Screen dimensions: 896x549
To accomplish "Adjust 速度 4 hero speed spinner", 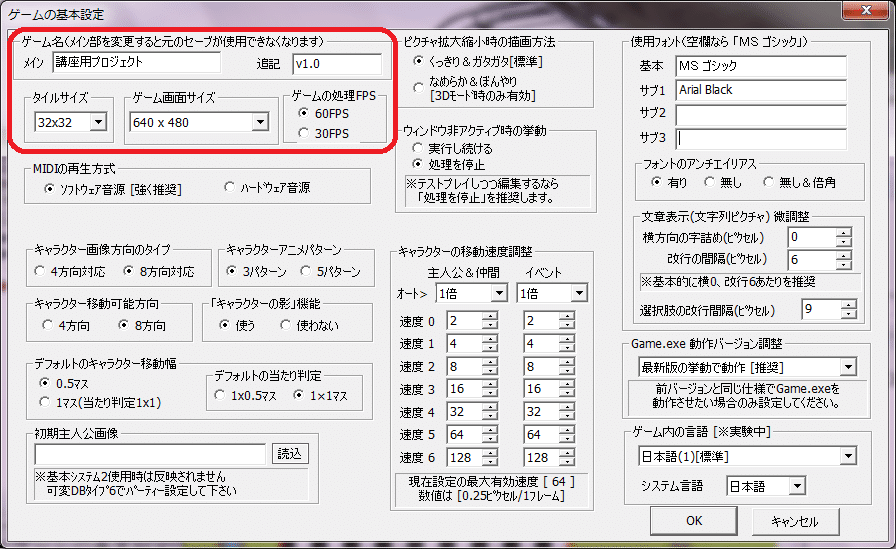I will pyautogui.click(x=490, y=412).
